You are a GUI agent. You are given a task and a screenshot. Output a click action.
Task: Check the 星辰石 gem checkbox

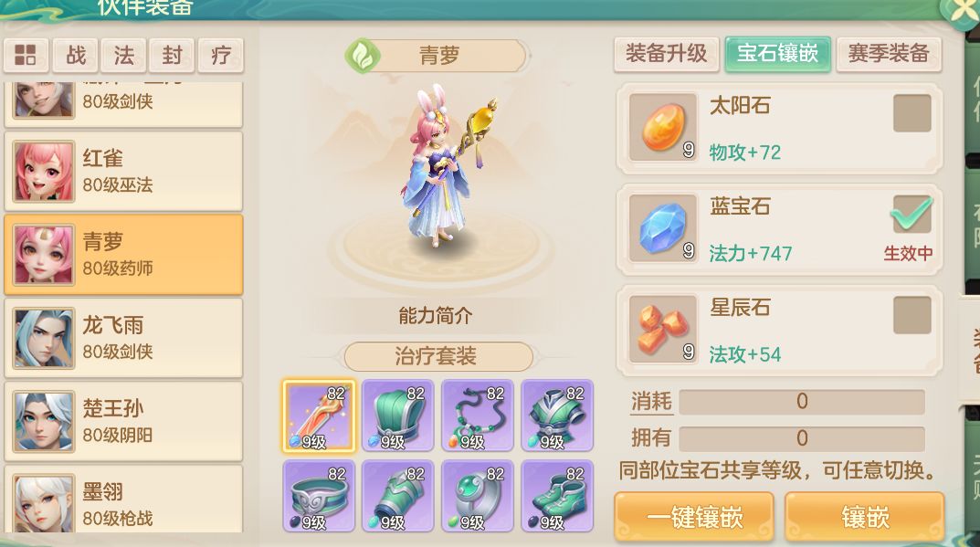912,315
